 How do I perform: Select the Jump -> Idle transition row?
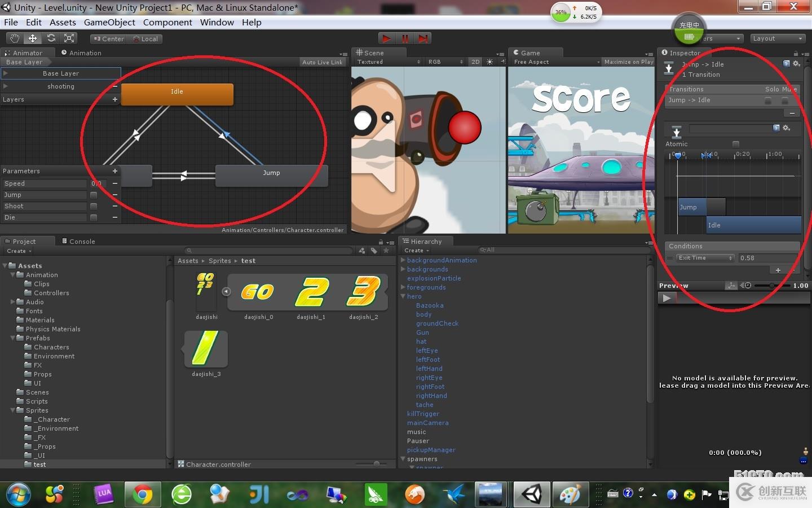[x=731, y=100]
